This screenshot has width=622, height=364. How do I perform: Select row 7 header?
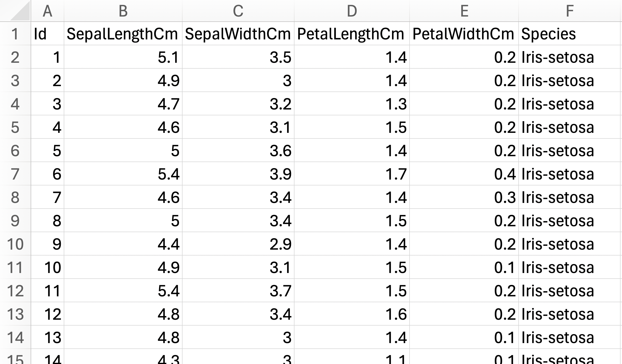point(15,174)
